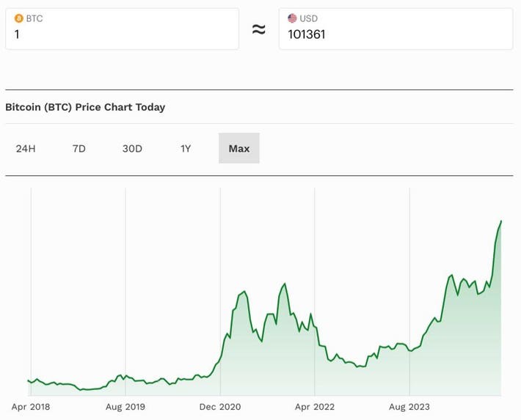
Task: Select the Max range tab
Action: pos(238,149)
